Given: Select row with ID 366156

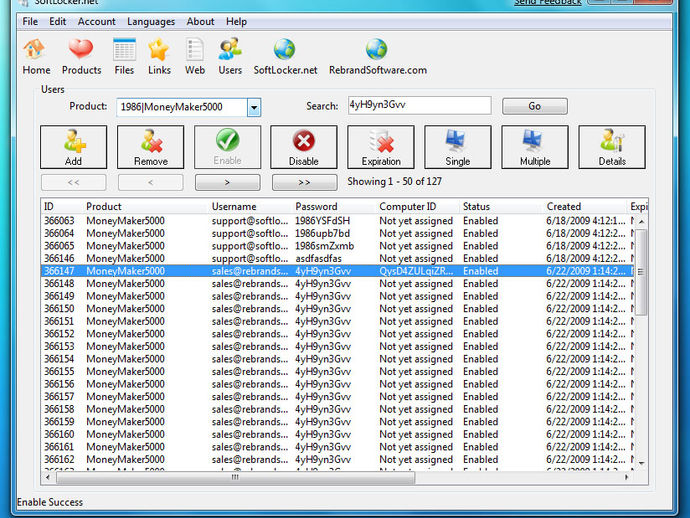Looking at the screenshot, I should tap(338, 384).
